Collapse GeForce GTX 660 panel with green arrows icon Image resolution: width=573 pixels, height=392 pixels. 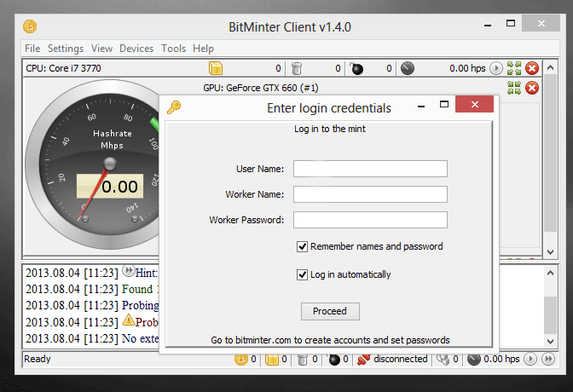[x=514, y=88]
